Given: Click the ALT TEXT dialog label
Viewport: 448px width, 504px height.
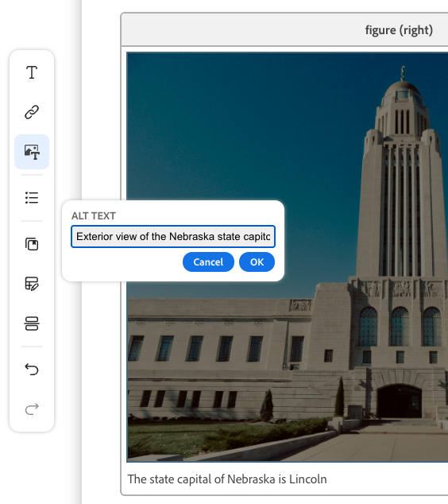Looking at the screenshot, I should click(94, 216).
